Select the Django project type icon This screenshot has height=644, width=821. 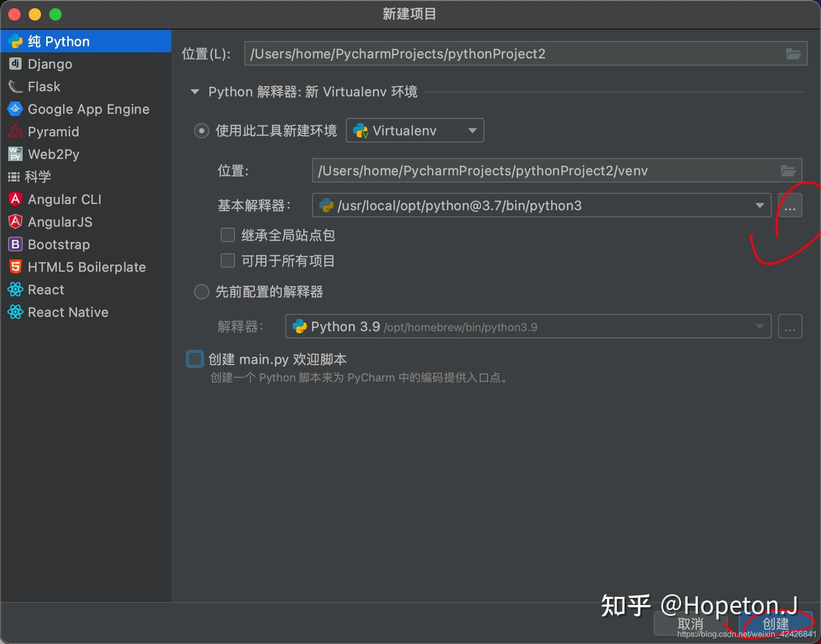coord(15,64)
